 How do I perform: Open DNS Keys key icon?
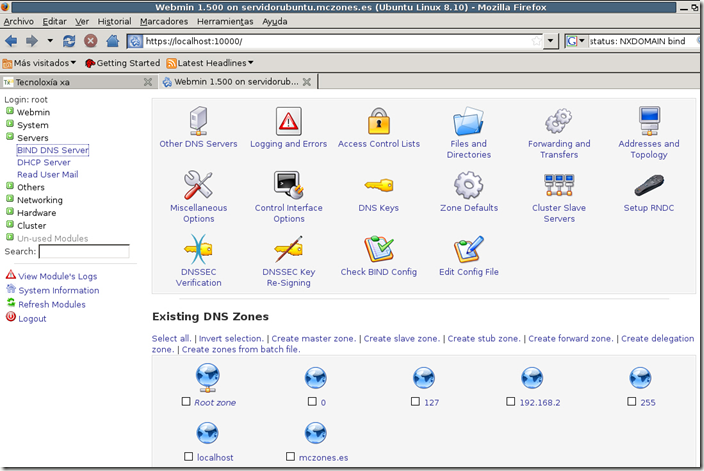[x=378, y=185]
